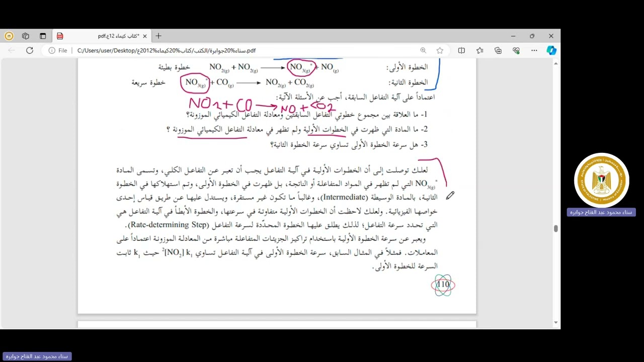
Task: Click the label خطوة سريعة
Action: [x=148, y=83]
